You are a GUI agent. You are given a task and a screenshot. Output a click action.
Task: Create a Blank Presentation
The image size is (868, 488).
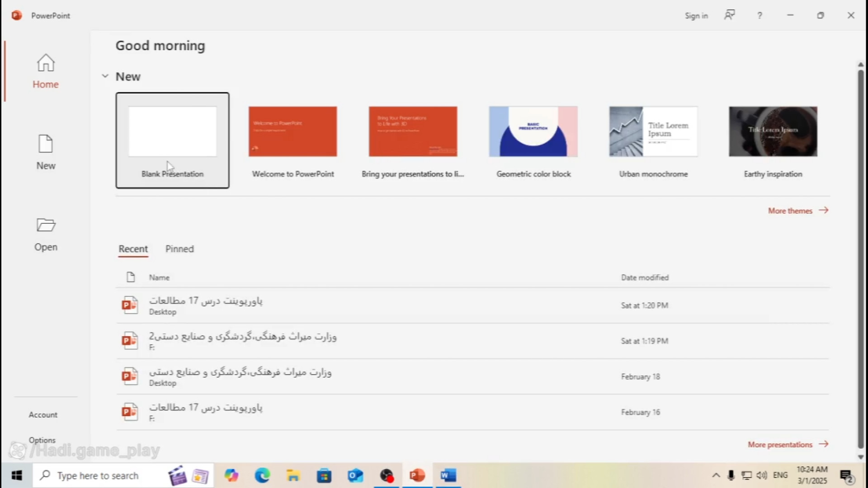[x=172, y=141]
